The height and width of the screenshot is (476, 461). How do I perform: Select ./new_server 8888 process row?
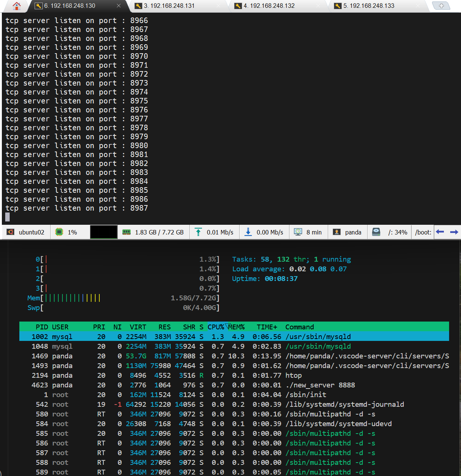point(234,385)
